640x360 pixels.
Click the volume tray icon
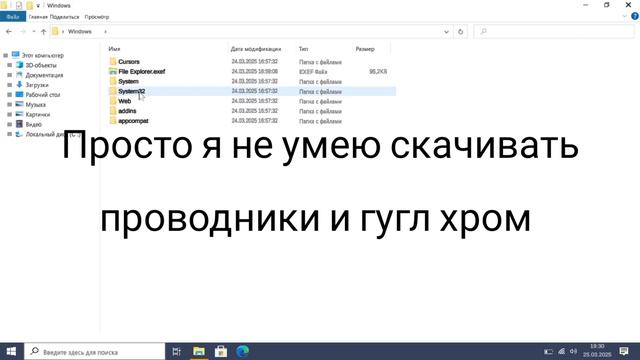coord(573,351)
